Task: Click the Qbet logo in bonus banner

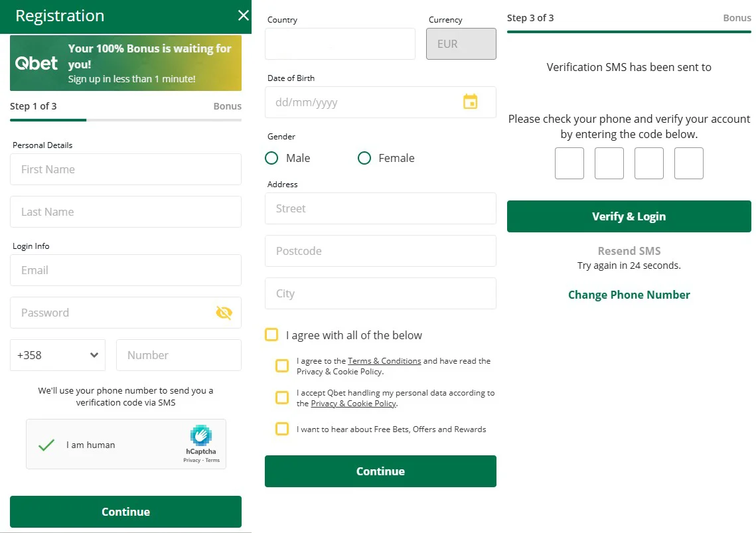Action: point(37,63)
